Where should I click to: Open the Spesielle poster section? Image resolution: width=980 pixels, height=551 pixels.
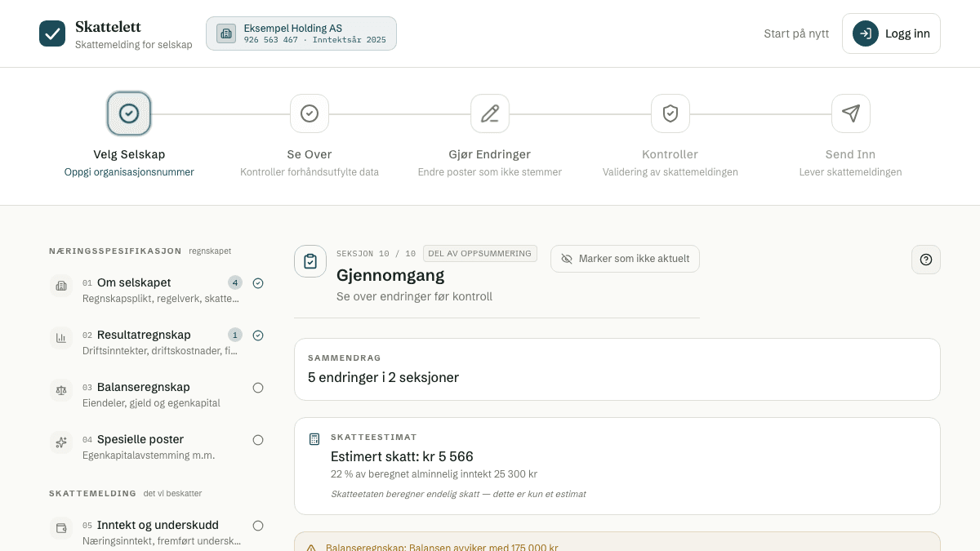click(157, 447)
